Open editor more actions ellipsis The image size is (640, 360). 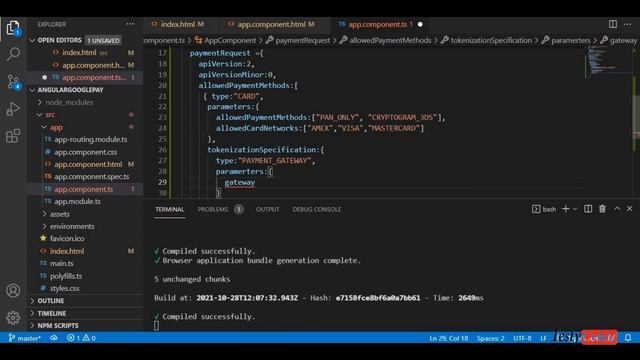tap(627, 24)
